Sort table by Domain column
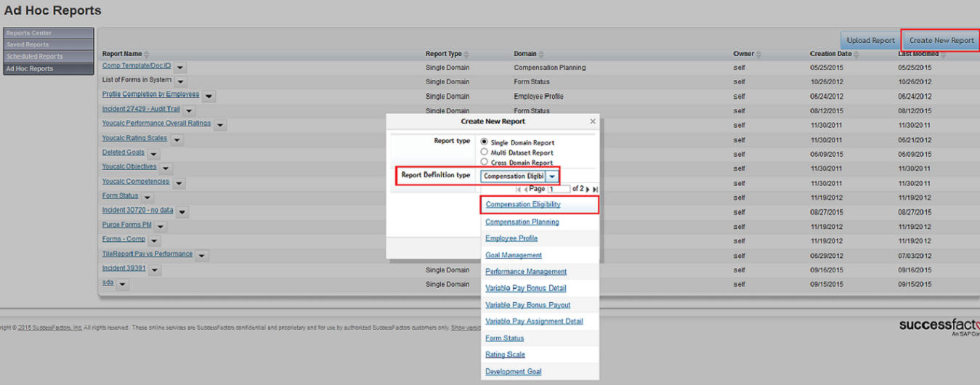 (529, 54)
